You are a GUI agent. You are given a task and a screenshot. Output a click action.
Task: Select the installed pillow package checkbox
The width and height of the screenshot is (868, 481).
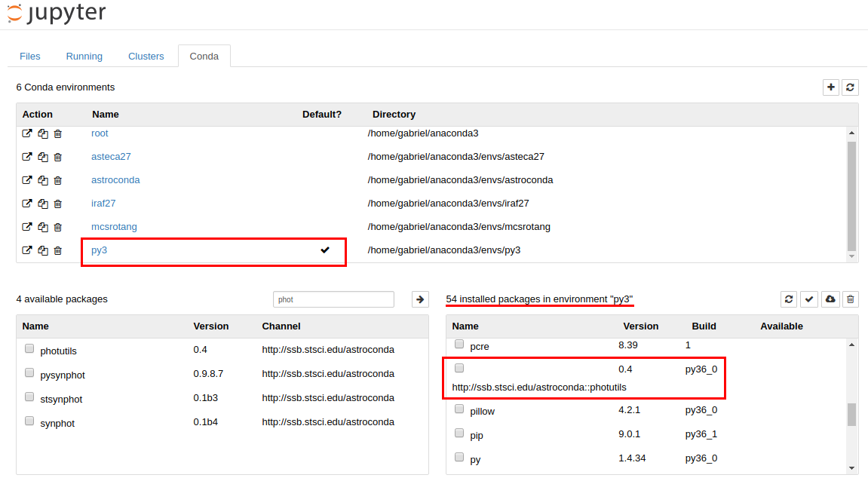coord(459,409)
